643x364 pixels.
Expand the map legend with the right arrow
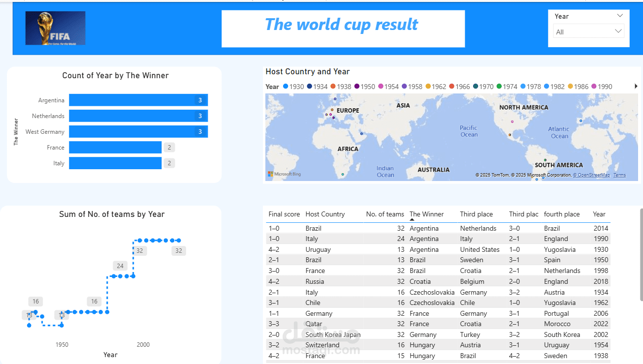(x=637, y=86)
